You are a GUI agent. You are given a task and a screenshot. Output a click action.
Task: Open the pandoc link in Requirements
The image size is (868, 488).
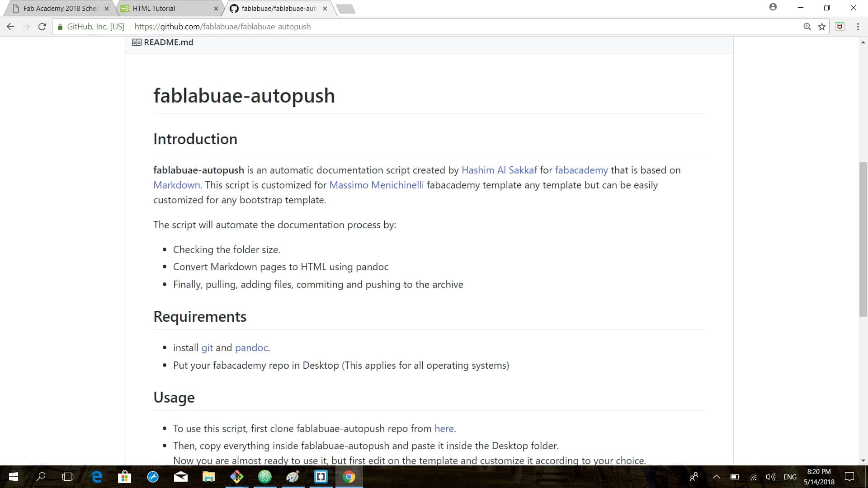[x=251, y=348]
